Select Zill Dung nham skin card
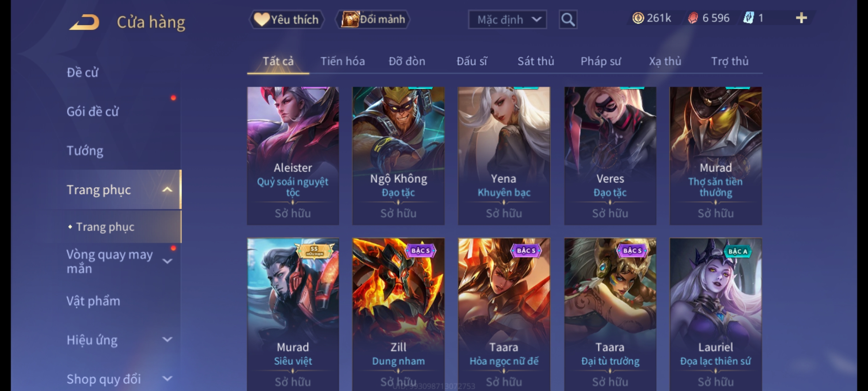The width and height of the screenshot is (868, 391). (398, 314)
